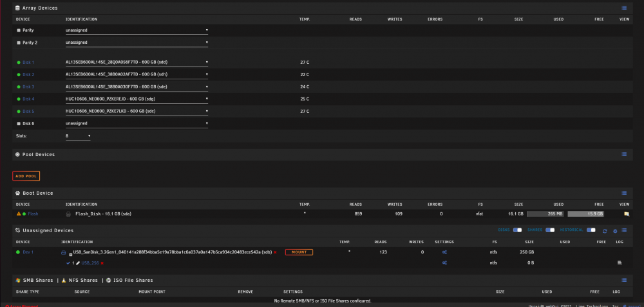Screen dimensions: 644x307
Task: Click the Array Devices header icon
Action: click(17, 8)
